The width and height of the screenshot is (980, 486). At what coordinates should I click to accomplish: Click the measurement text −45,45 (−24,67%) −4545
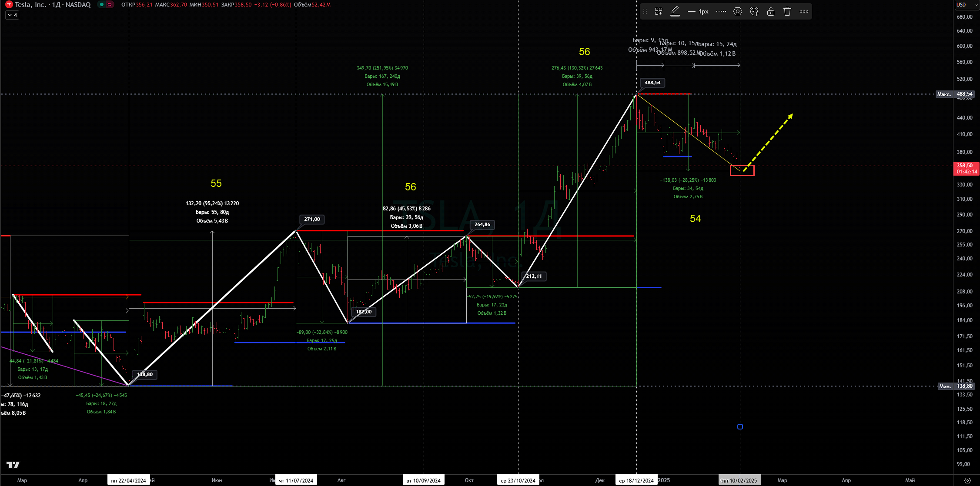tap(101, 395)
